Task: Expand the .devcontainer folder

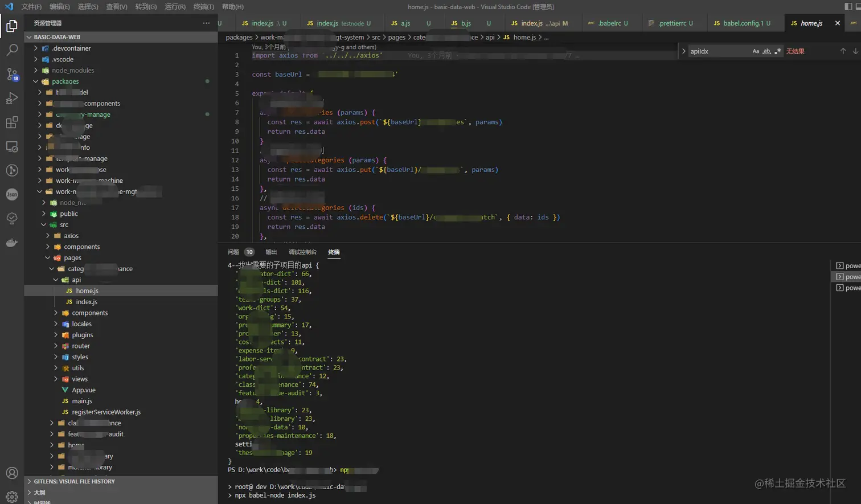Action: (x=36, y=48)
